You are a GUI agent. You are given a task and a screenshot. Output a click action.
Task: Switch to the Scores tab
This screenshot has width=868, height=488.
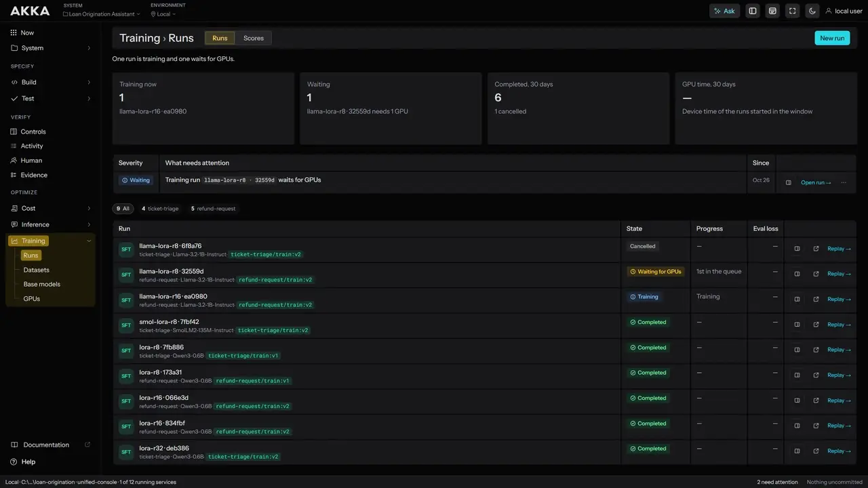coord(254,38)
